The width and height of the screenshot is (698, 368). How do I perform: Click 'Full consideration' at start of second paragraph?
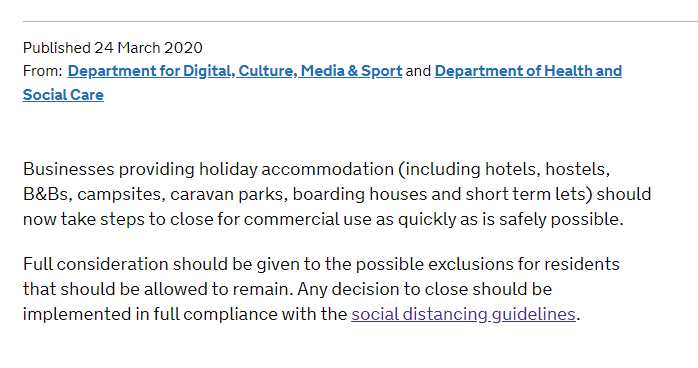tap(96, 264)
